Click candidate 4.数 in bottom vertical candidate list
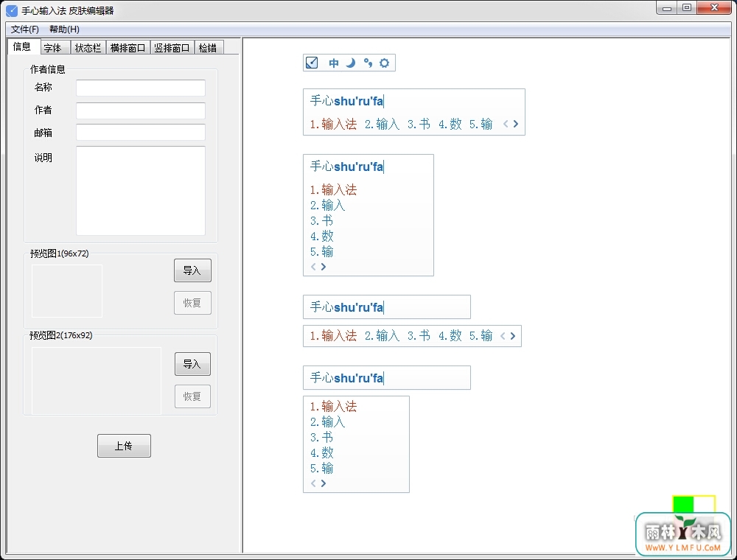The width and height of the screenshot is (737, 560). pos(321,452)
